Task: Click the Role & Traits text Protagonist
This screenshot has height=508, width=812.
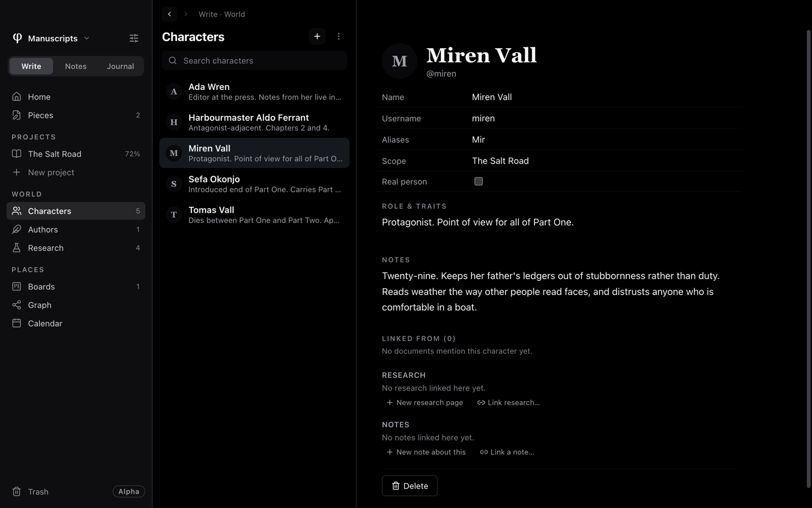Action: [x=478, y=223]
